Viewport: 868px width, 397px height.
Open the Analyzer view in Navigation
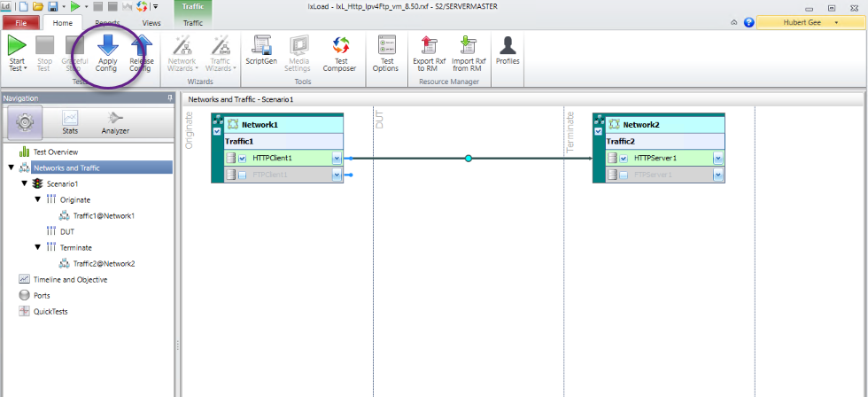click(115, 122)
